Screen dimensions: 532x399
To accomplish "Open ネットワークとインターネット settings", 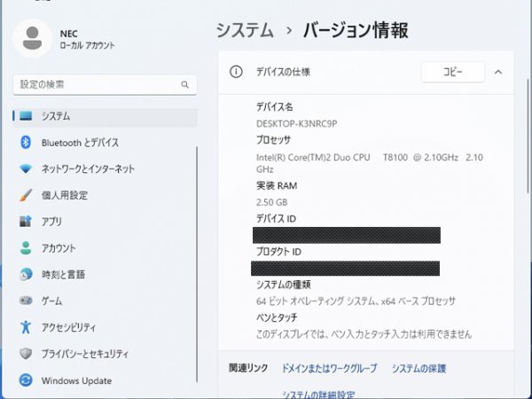I will pyautogui.click(x=105, y=168).
